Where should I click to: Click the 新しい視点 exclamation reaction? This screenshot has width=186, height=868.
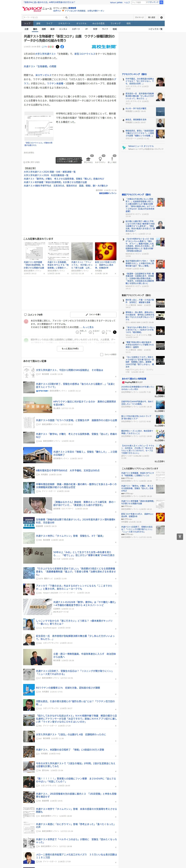(112, 159)
